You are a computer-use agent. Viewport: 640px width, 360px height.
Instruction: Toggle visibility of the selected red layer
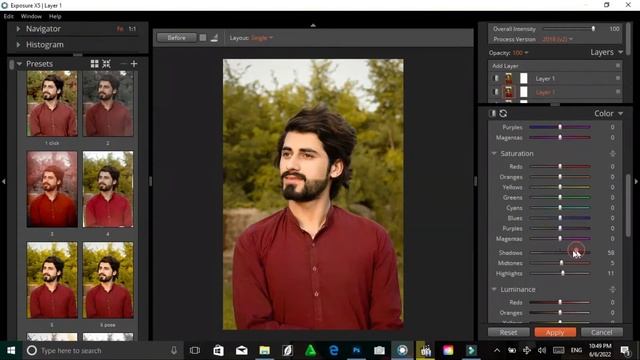(496, 92)
